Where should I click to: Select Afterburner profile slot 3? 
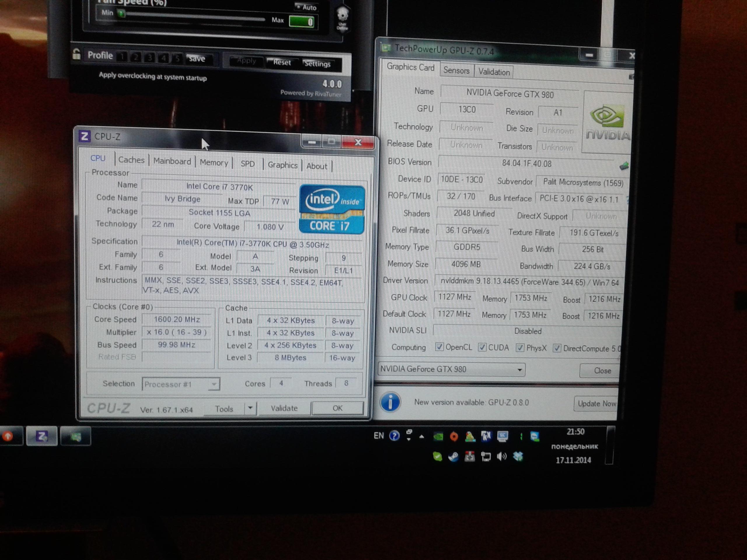150,57
